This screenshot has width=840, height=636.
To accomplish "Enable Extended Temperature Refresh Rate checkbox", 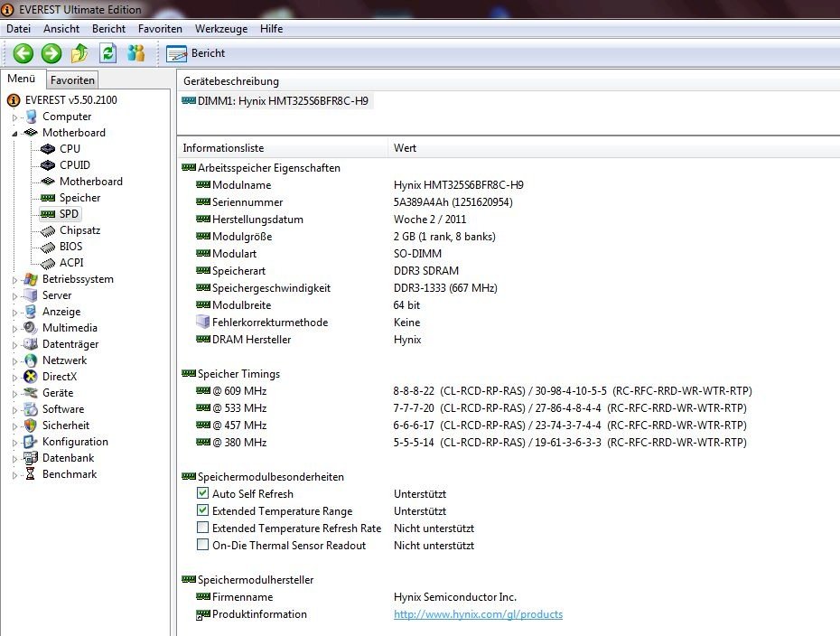I will pos(203,528).
